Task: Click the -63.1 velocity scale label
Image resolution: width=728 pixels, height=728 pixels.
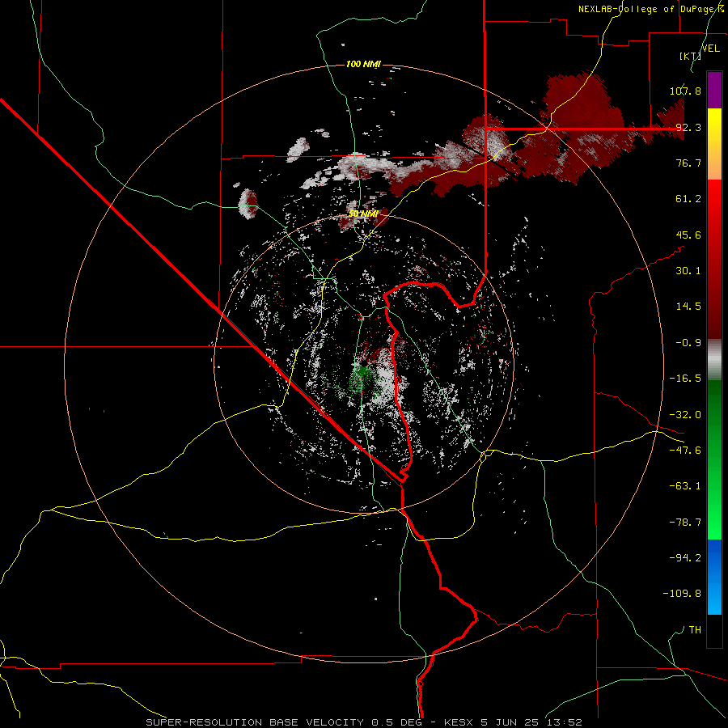Action: coord(685,486)
